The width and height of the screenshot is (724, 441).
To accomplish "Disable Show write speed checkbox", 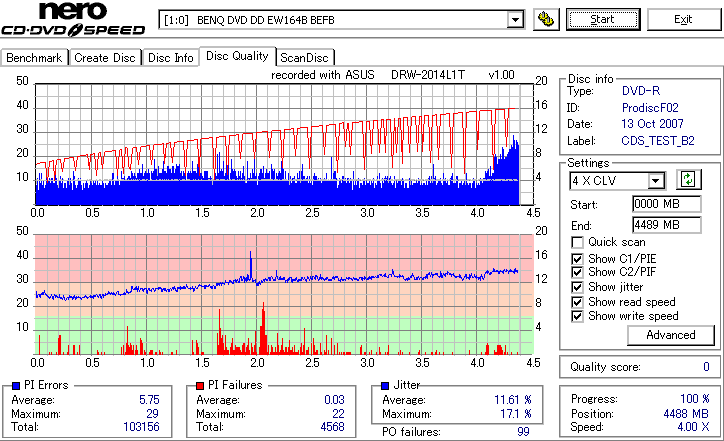I will point(577,316).
